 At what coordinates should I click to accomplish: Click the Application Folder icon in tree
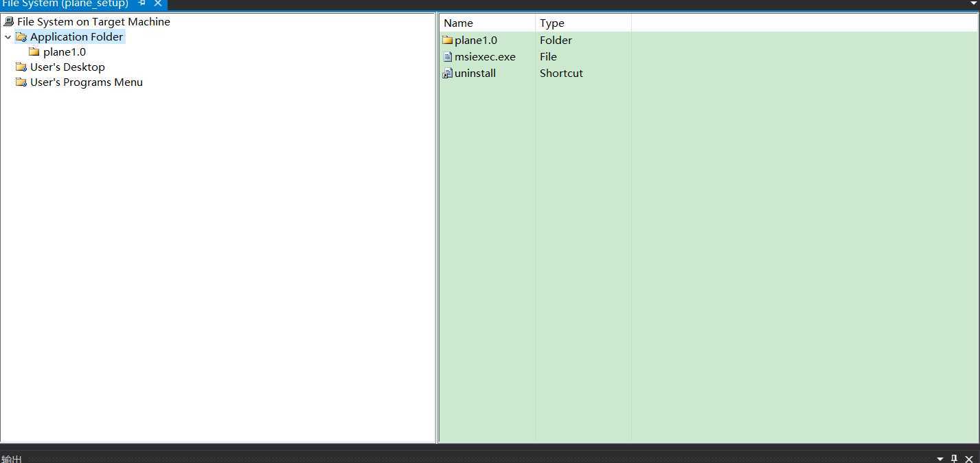(x=21, y=37)
